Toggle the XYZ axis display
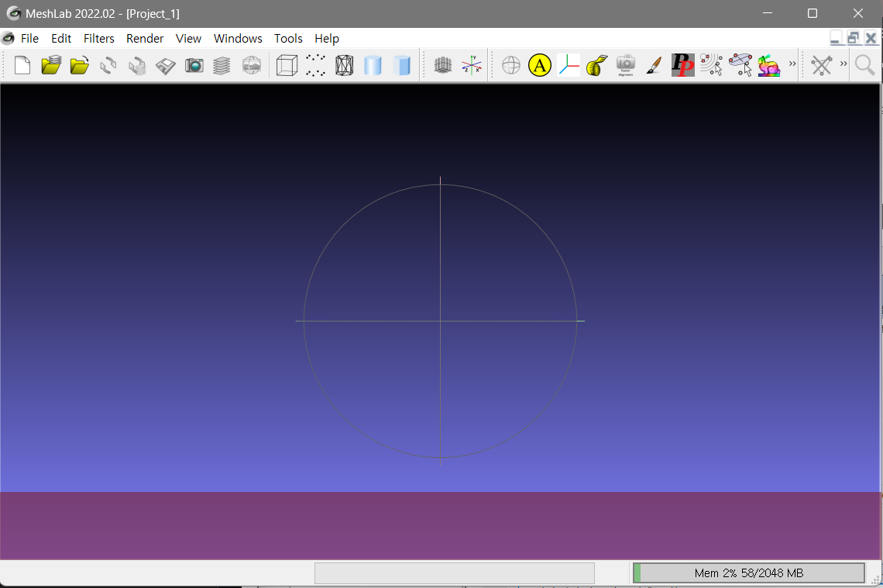The image size is (883, 588). point(472,66)
